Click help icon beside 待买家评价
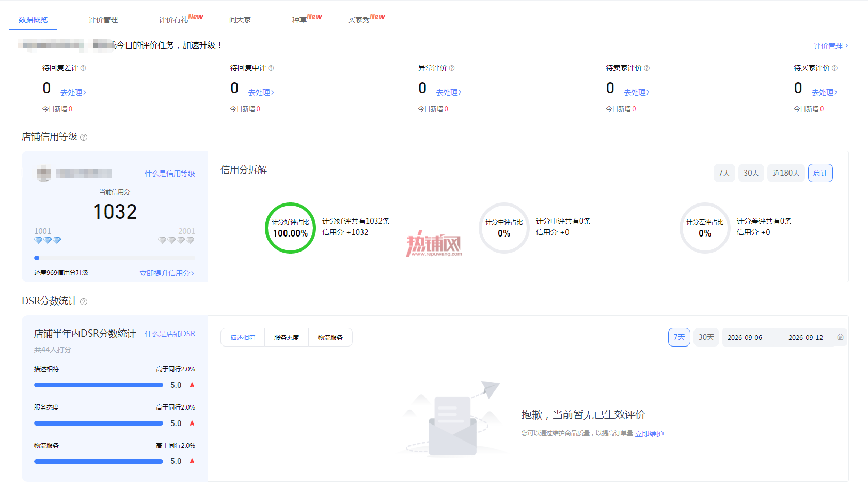This screenshot has height=487, width=868. [x=835, y=68]
